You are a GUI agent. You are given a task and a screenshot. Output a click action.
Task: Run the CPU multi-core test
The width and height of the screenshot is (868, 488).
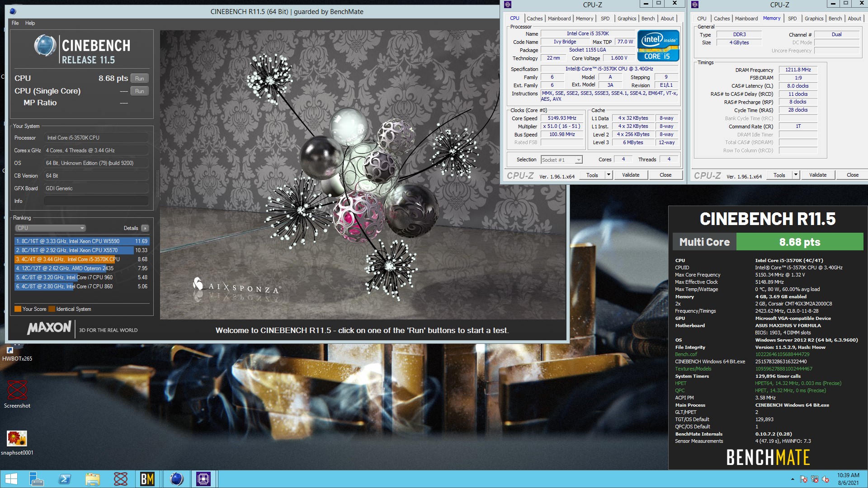click(140, 79)
